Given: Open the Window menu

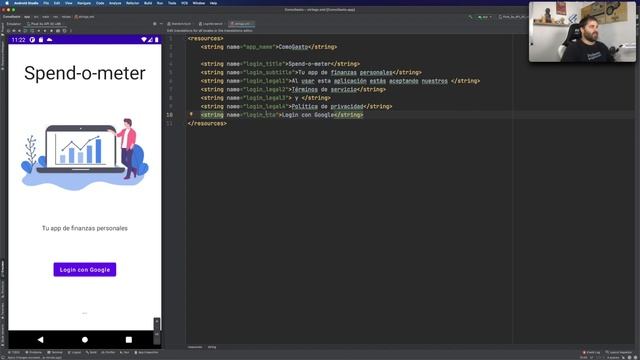Looking at the screenshot, I should [199, 3].
